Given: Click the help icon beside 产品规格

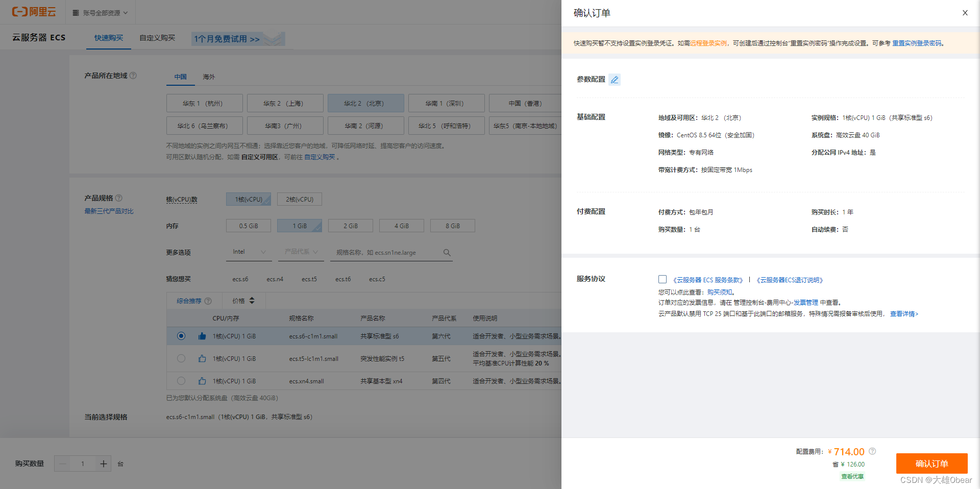Looking at the screenshot, I should coord(118,198).
